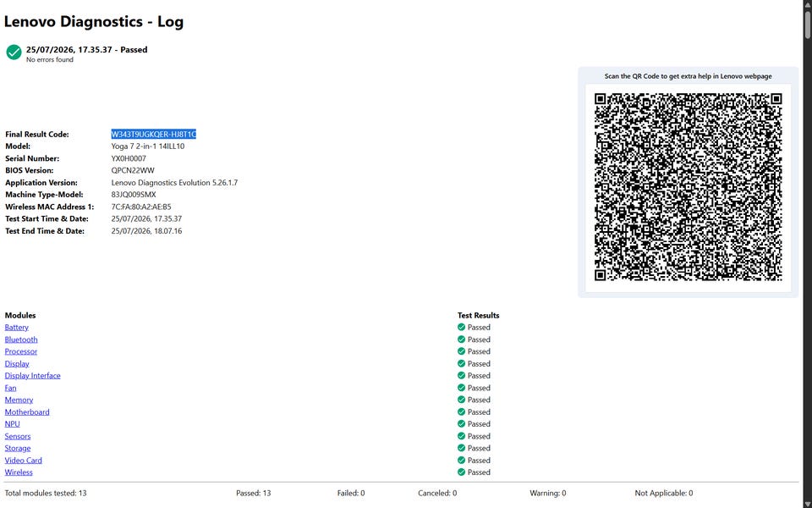Image resolution: width=812 pixels, height=508 pixels.
Task: Click the QR code image
Action: tap(688, 187)
